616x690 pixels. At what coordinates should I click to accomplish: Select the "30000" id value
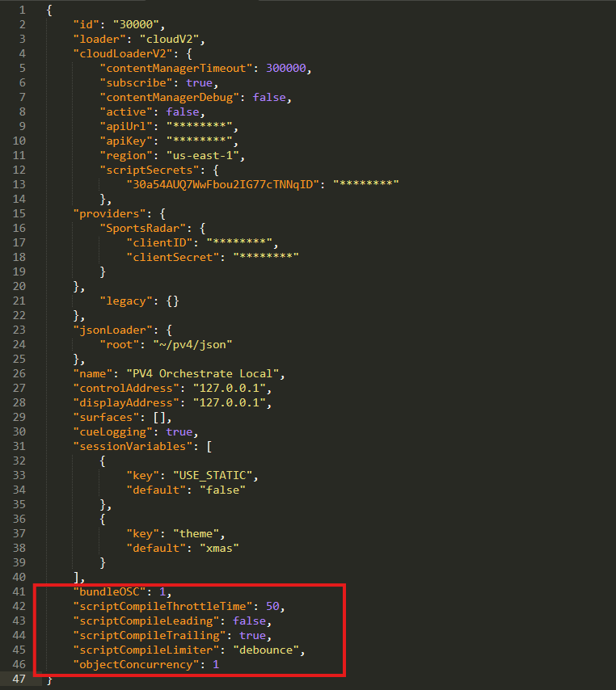[x=136, y=24]
